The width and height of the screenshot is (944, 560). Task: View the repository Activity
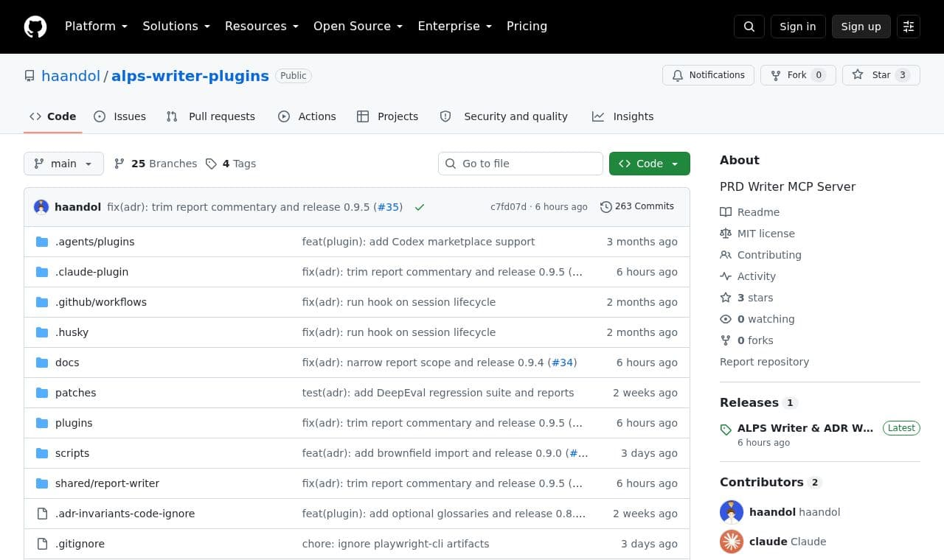coord(748,276)
